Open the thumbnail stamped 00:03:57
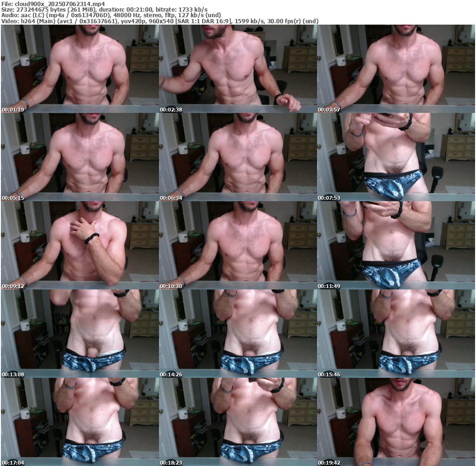Image resolution: width=476 pixels, height=466 pixels. pyautogui.click(x=396, y=69)
